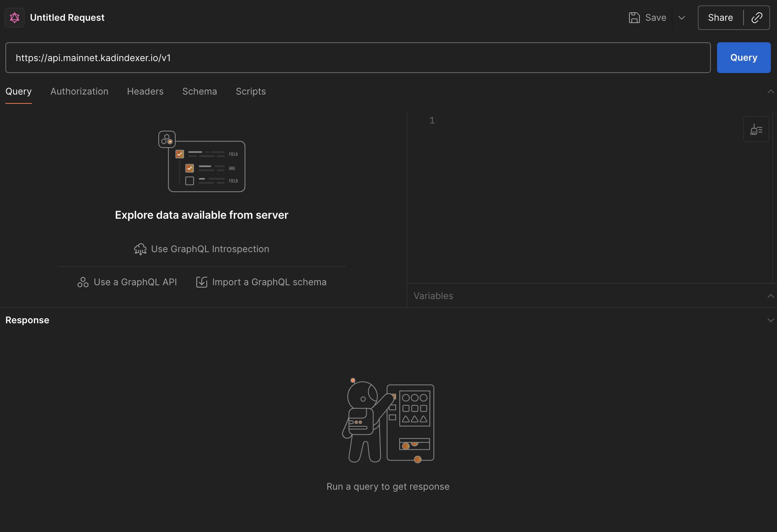The width and height of the screenshot is (777, 532).
Task: Collapse the Response panel chevron
Action: [x=770, y=320]
